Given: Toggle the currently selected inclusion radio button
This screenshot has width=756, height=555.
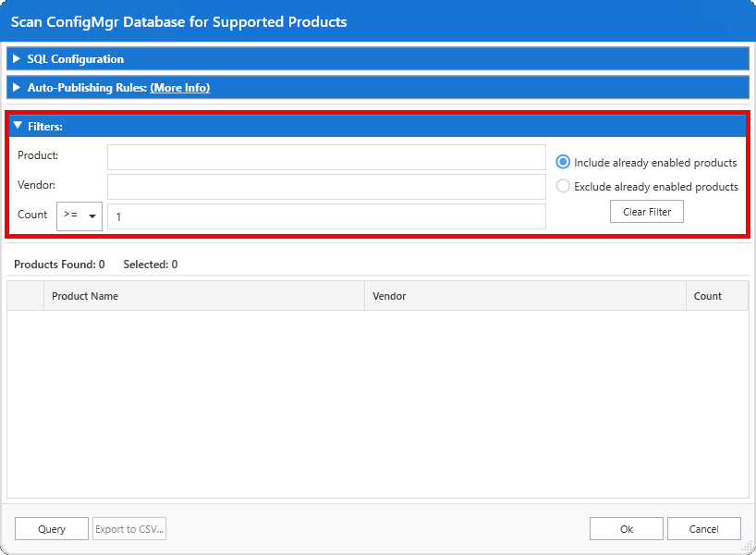Looking at the screenshot, I should (562, 162).
